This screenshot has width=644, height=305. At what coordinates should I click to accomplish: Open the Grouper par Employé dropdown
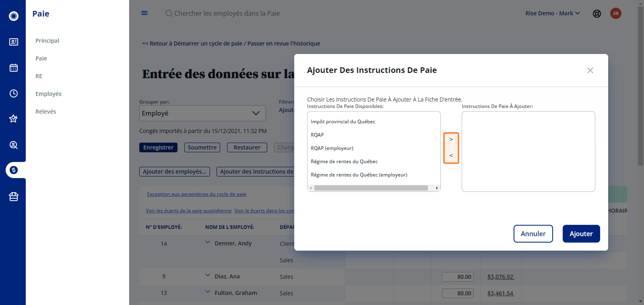[x=202, y=113]
